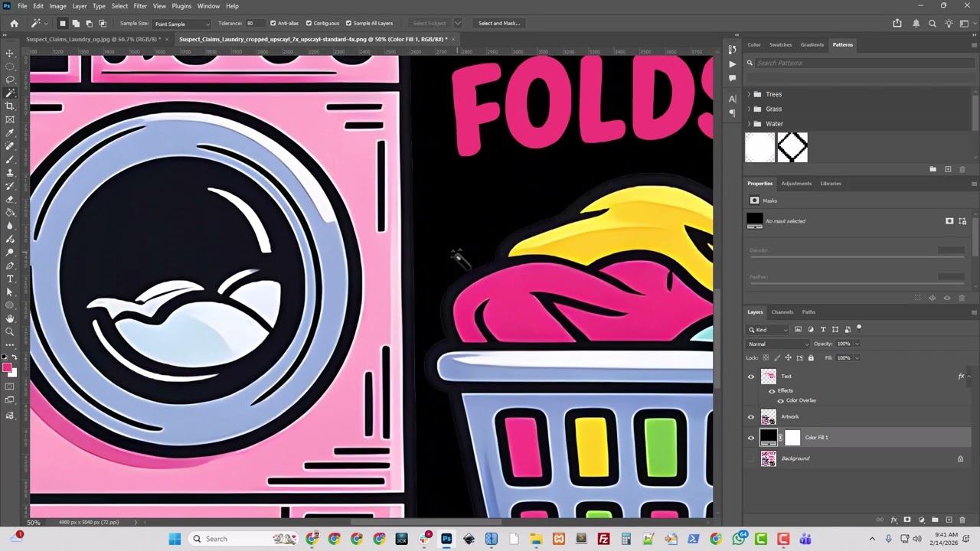This screenshot has height=551, width=980.
Task: Select the Crop tool
Action: 10,106
